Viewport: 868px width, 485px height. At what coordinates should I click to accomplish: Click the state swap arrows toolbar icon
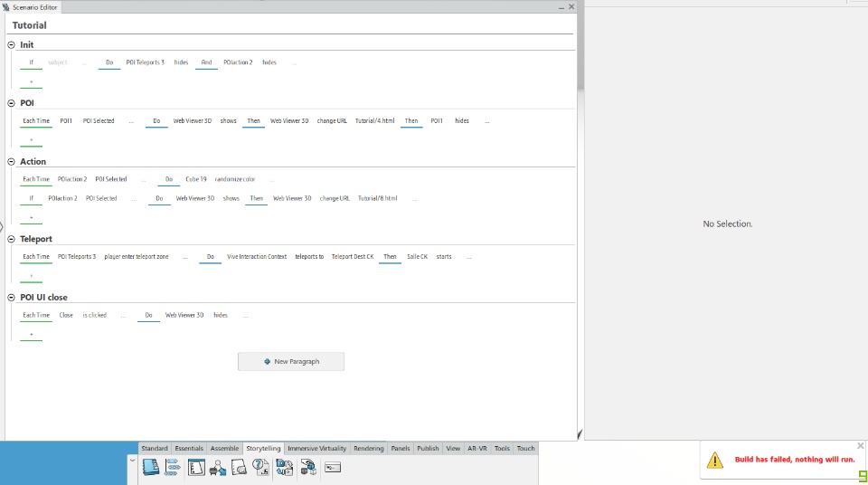pos(285,467)
